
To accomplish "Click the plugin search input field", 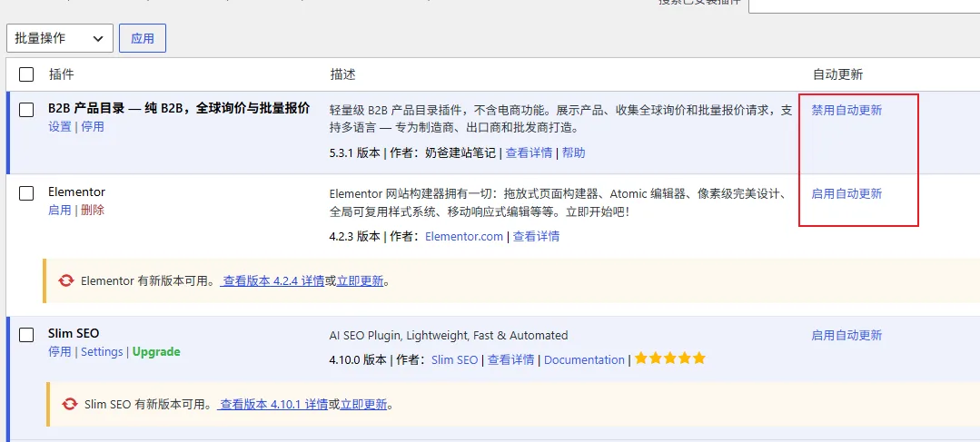I will coord(864,5).
